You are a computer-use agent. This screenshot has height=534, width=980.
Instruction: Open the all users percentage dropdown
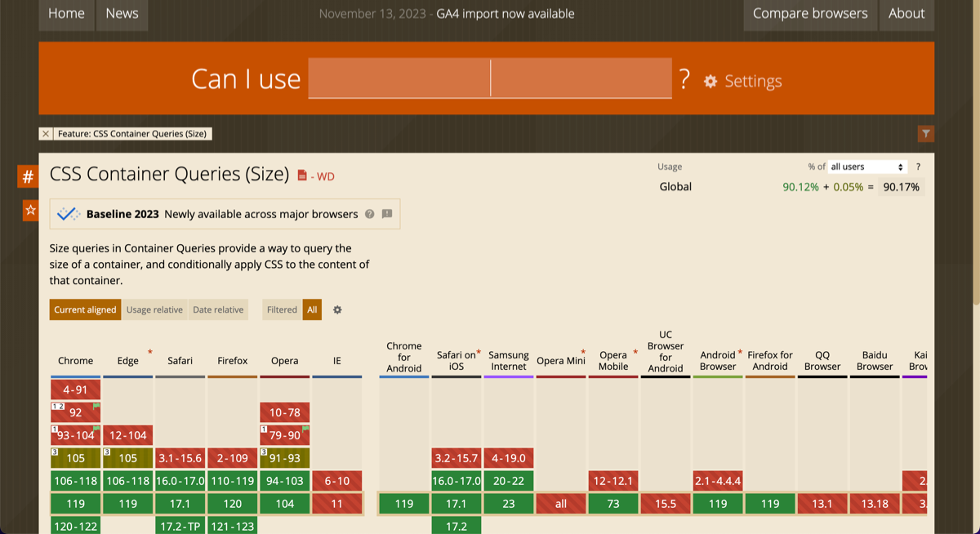pos(867,166)
